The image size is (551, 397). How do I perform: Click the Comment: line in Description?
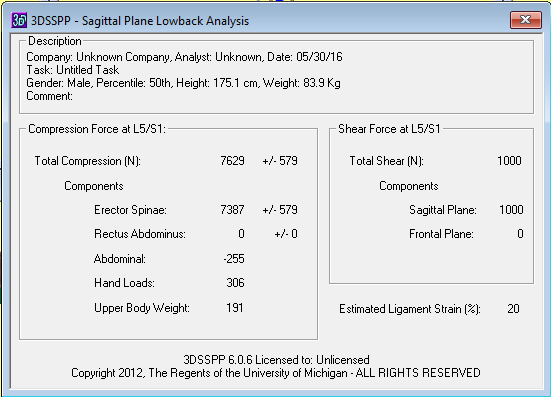pos(50,96)
